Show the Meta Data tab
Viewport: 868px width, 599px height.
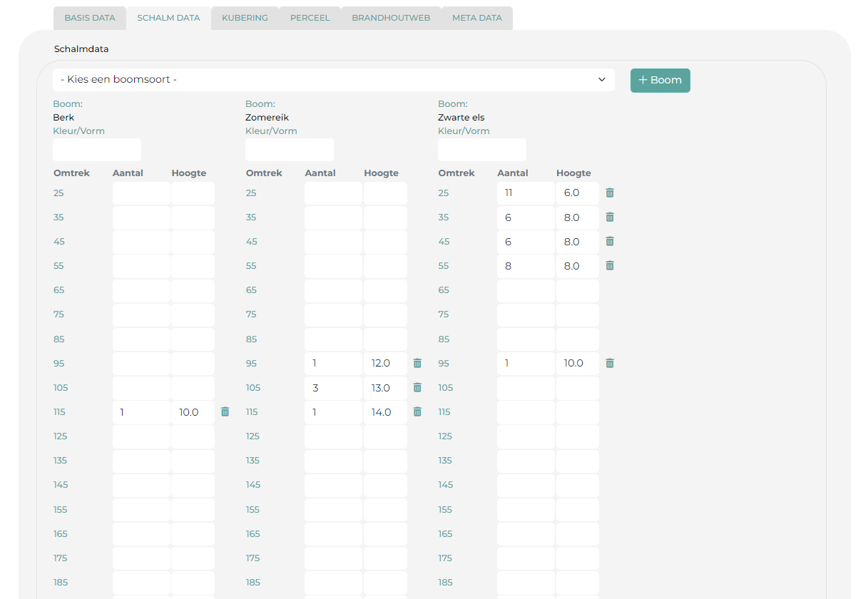(477, 18)
